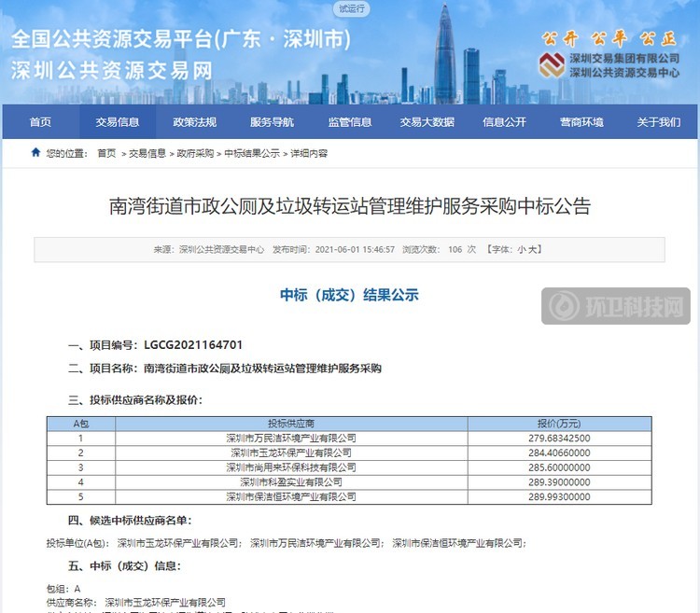Click the 试运行 badge at top
700x613 pixels.
351,8
